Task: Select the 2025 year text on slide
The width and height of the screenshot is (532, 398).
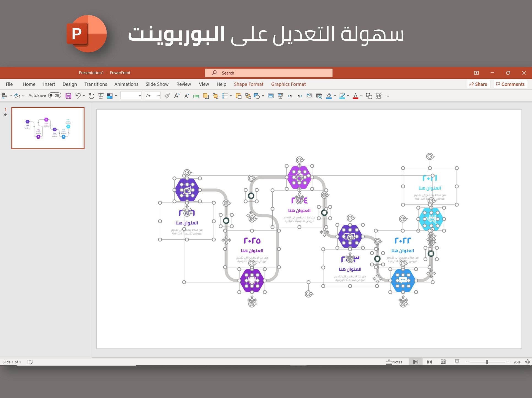Action: 252,241
